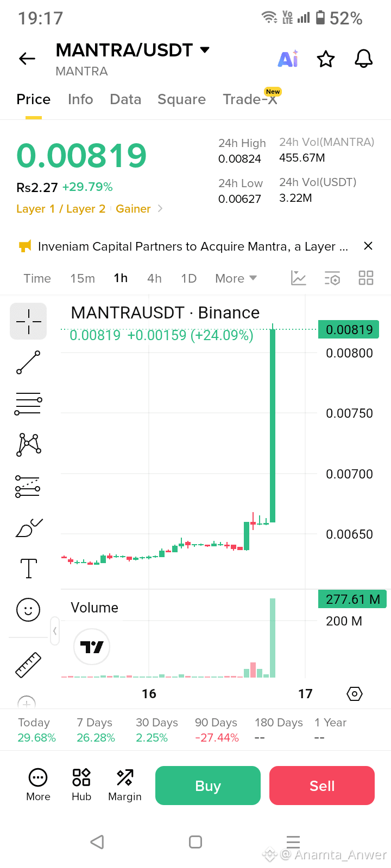Select the crosshair cursor tool
Screen dimensions: 391x868
[x=28, y=321]
